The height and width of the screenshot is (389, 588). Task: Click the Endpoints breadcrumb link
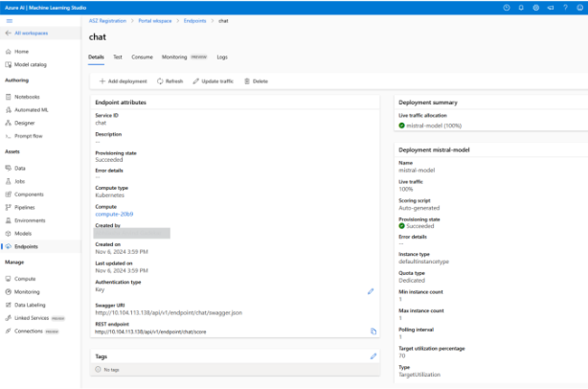click(195, 21)
